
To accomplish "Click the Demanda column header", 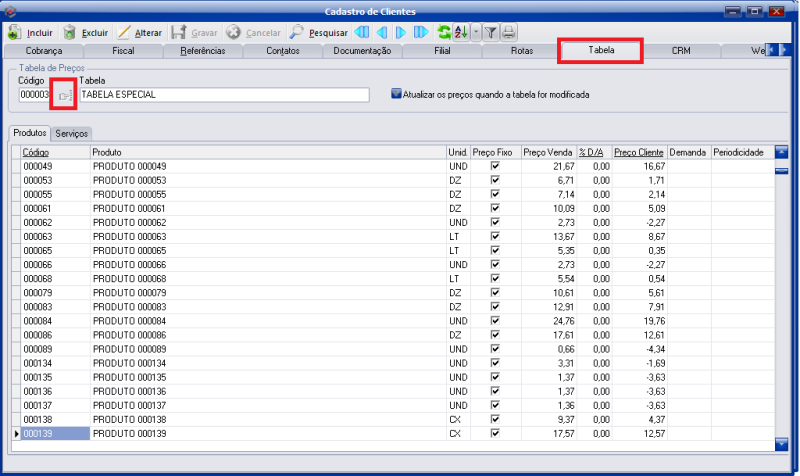I will 689,153.
